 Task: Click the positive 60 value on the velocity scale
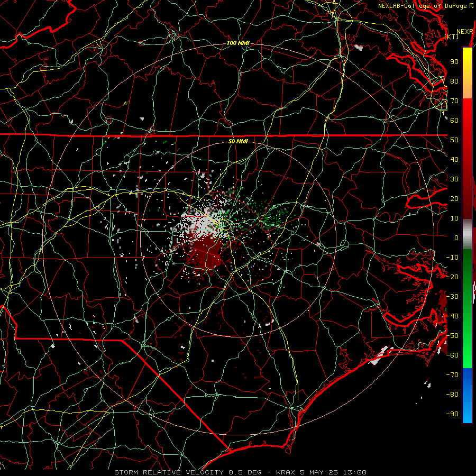[x=454, y=120]
